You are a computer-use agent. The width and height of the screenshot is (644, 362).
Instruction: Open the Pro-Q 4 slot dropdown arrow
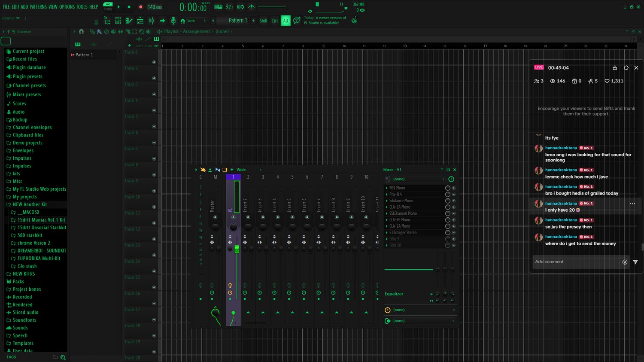point(386,195)
